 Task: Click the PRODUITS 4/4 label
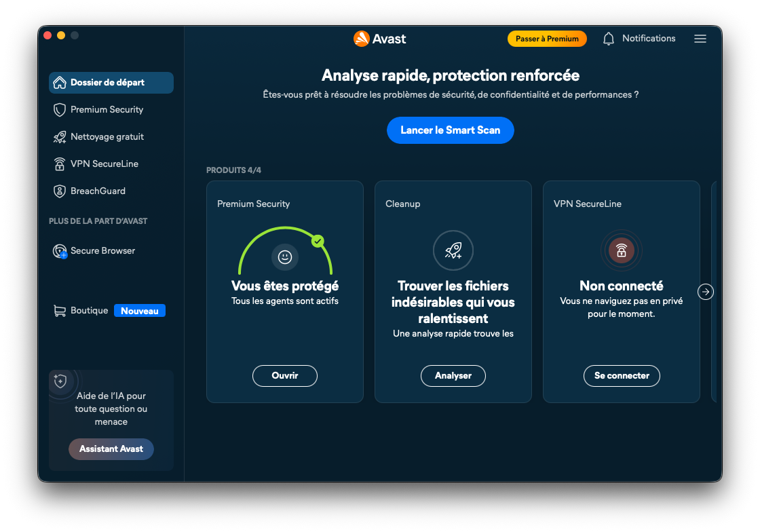click(233, 170)
